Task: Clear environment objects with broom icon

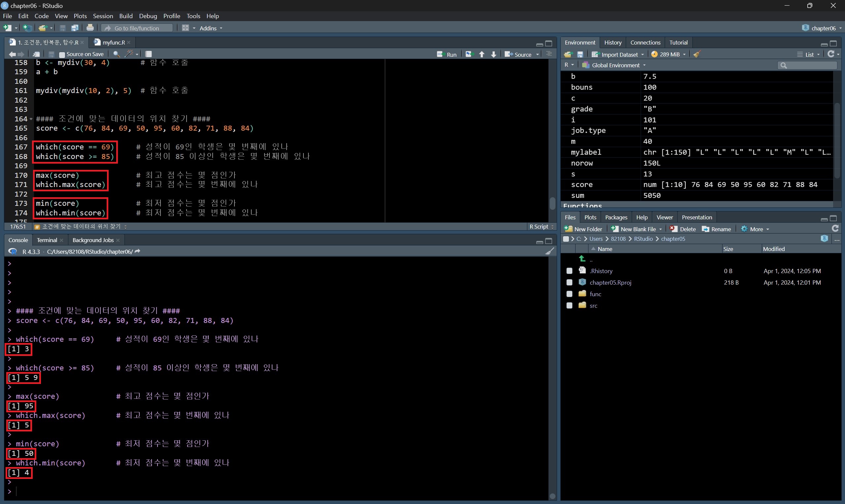Action: pos(697,54)
